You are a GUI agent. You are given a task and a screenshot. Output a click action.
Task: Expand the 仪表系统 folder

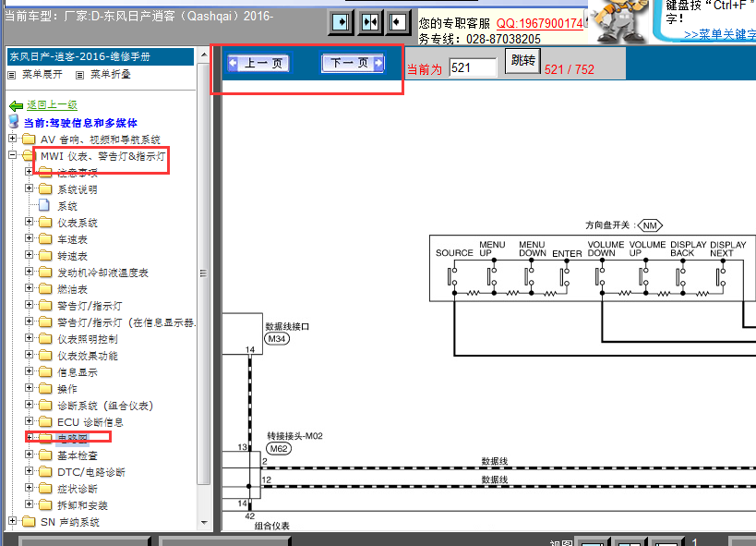pyautogui.click(x=29, y=222)
